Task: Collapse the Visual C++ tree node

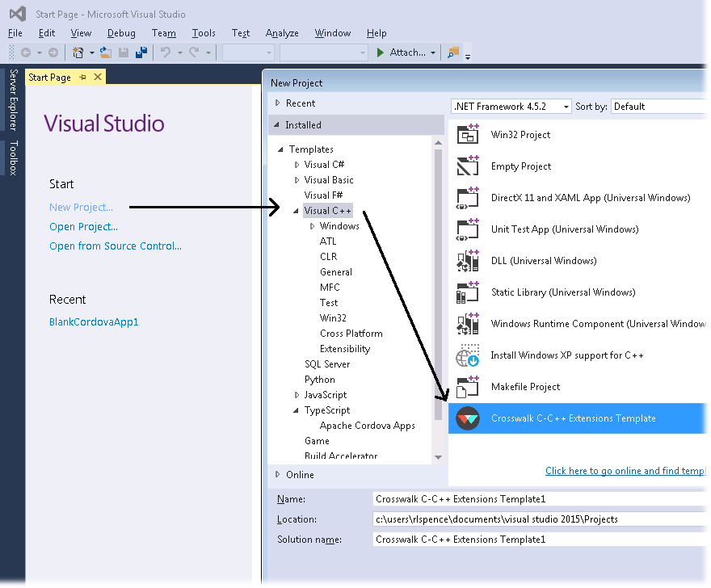Action: tap(296, 211)
